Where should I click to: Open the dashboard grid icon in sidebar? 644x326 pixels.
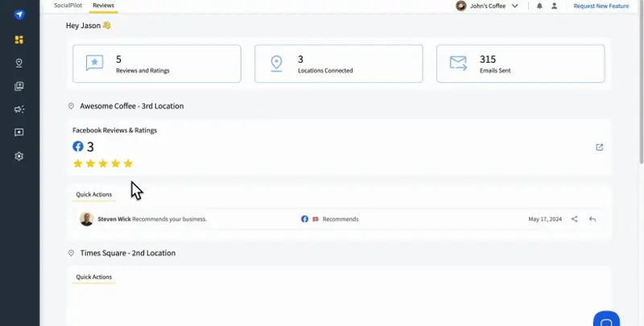click(19, 39)
